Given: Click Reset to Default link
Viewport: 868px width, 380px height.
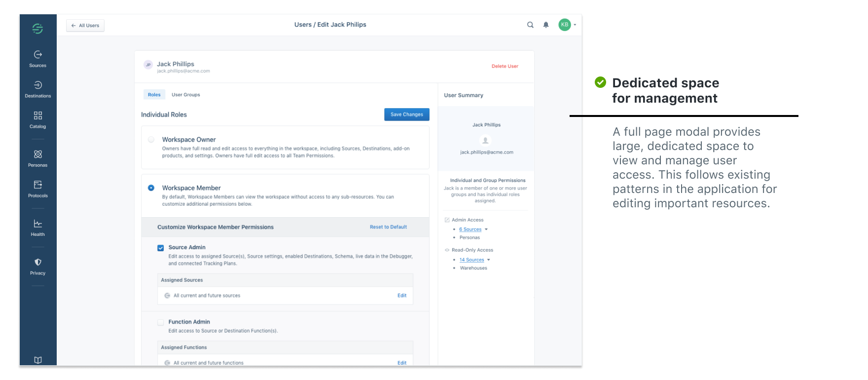Looking at the screenshot, I should click(x=389, y=227).
